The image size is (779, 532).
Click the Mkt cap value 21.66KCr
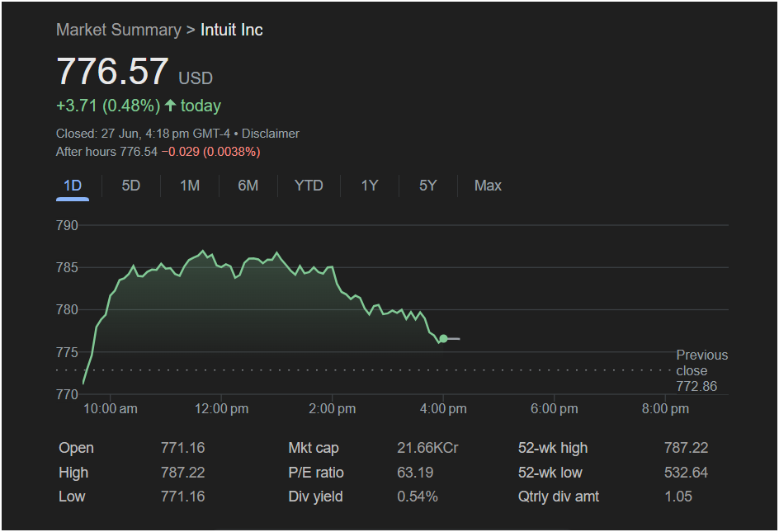427,448
